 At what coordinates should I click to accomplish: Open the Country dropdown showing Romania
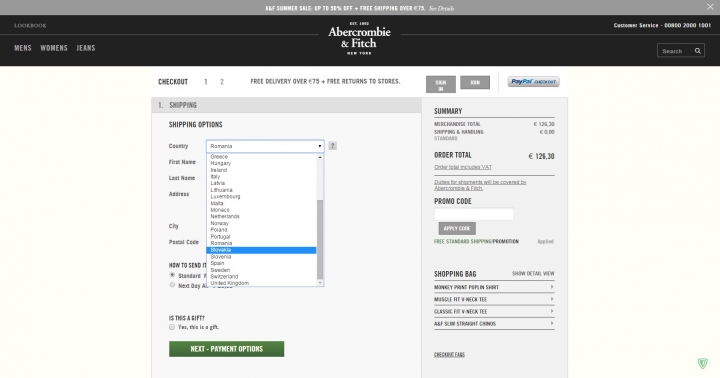tap(265, 146)
